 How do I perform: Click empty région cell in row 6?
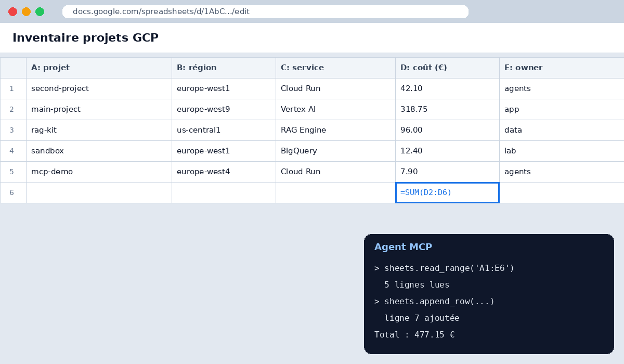(x=224, y=192)
